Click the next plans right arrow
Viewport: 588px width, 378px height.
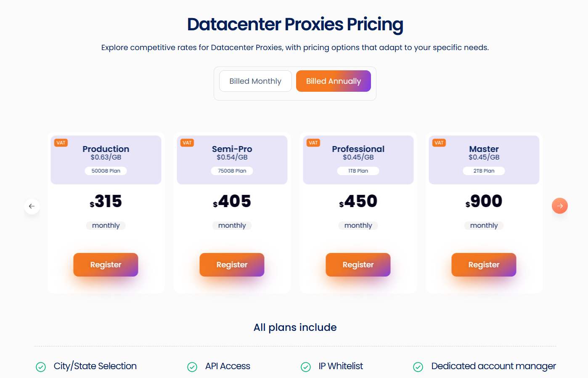click(559, 206)
